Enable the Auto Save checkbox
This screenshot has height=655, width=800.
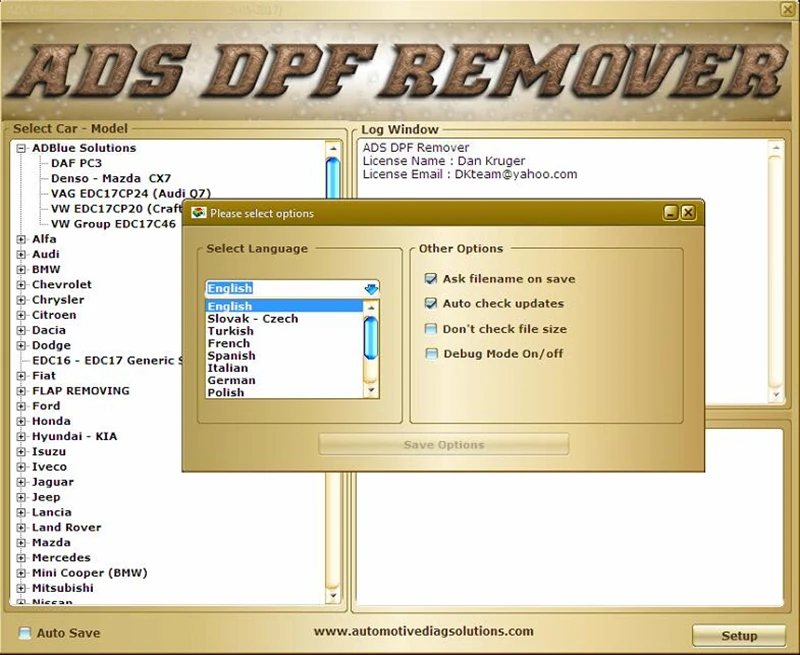(24, 633)
